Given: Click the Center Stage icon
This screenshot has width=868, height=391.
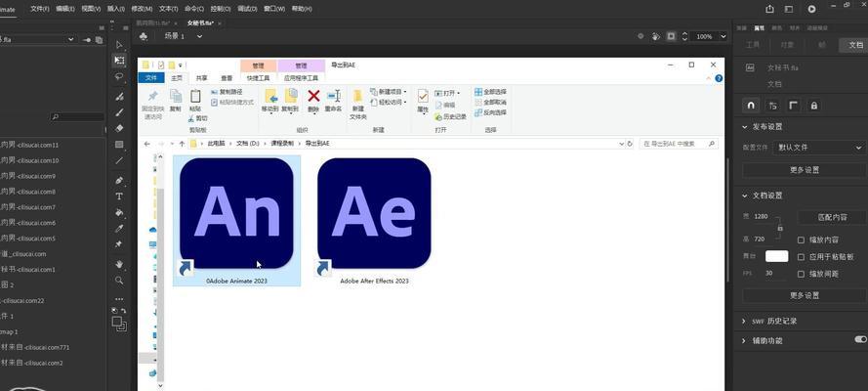Looking at the screenshot, I should click(641, 36).
